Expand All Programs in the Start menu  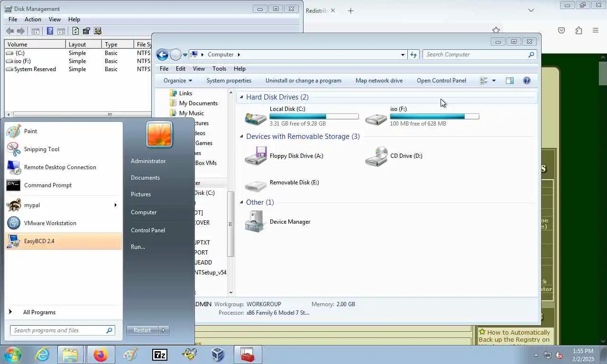[63, 312]
